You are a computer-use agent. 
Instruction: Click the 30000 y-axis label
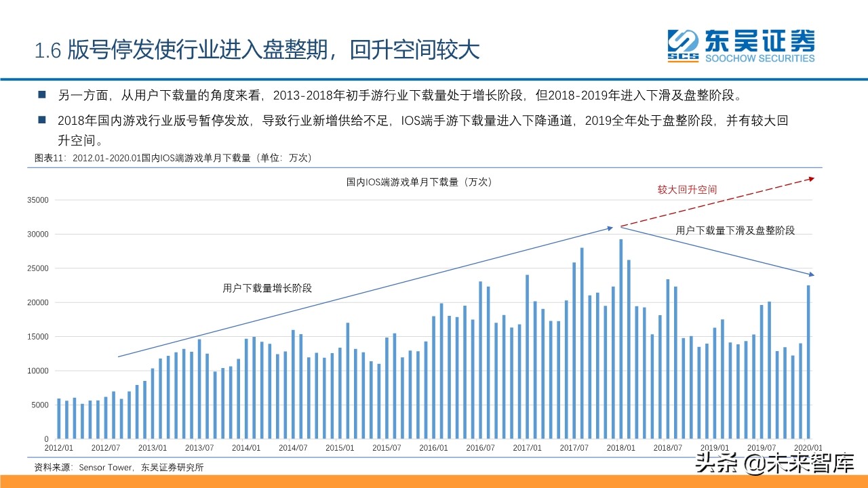(x=37, y=235)
